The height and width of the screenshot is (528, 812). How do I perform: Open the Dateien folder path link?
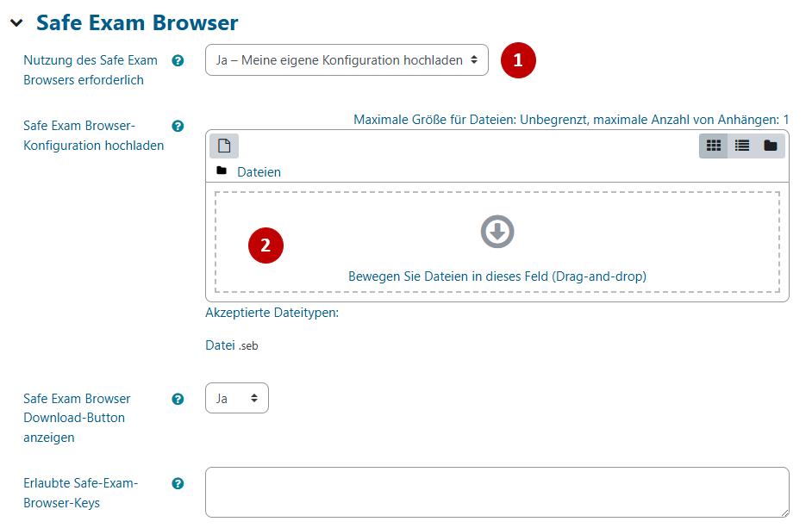[x=259, y=172]
